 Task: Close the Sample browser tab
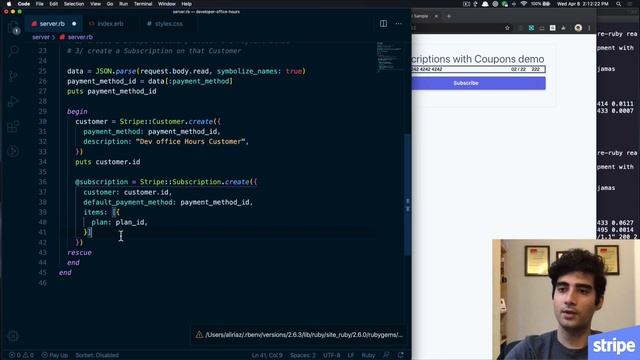pos(436,16)
